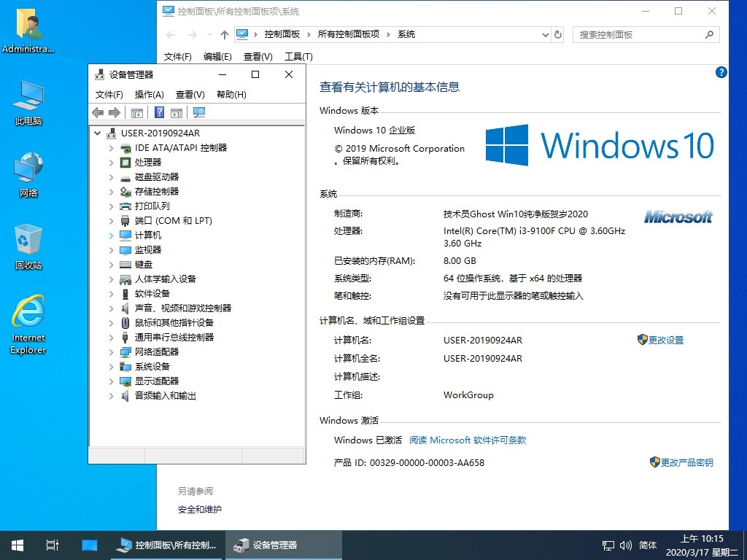This screenshot has width=747, height=560.
Task: Expand the 鼠标和其他指针设备 node
Action: 111,323
